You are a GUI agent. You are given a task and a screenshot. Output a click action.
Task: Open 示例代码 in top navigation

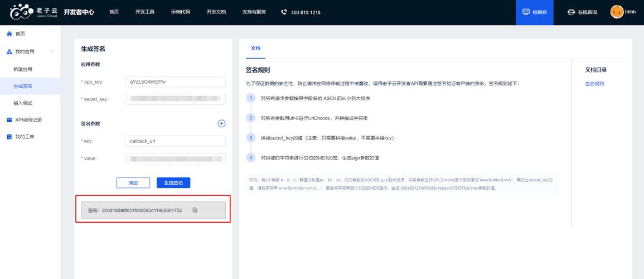click(180, 12)
